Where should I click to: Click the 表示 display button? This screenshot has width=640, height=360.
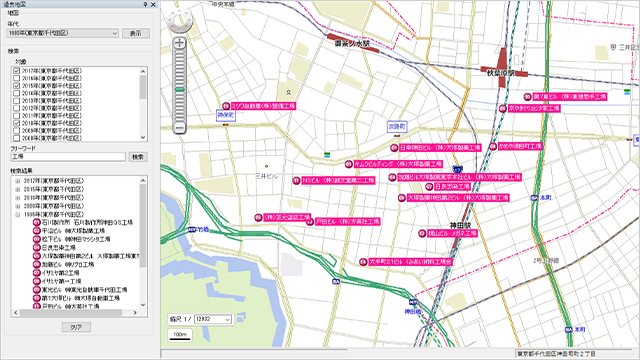point(136,33)
